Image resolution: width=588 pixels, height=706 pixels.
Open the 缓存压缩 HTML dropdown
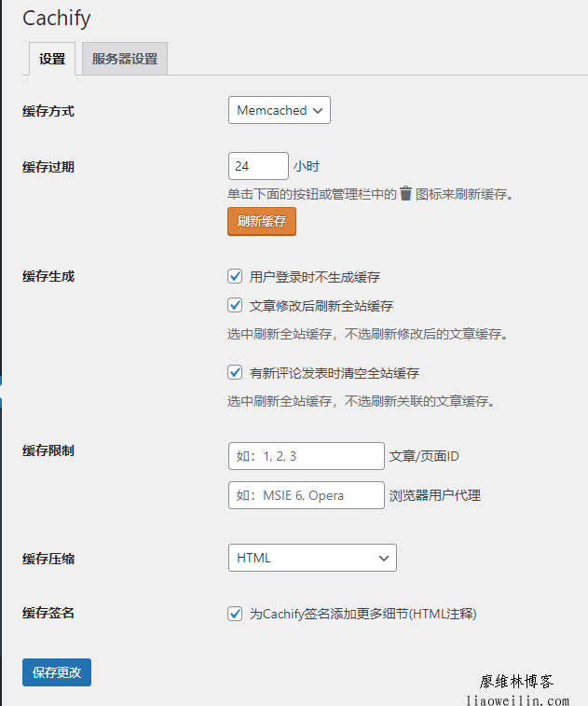(x=312, y=558)
